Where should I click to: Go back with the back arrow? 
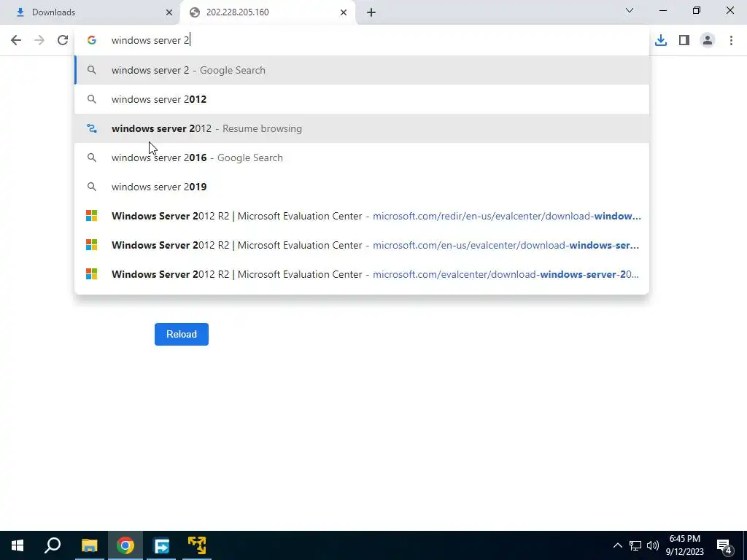(16, 41)
